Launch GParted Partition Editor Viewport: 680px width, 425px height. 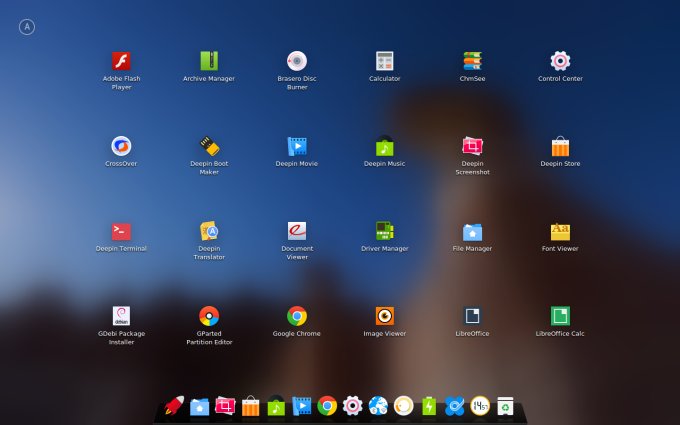point(209,316)
